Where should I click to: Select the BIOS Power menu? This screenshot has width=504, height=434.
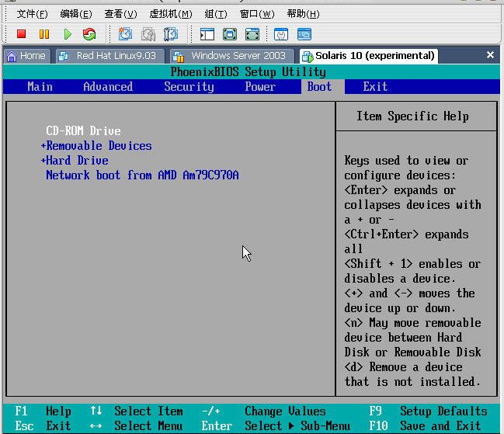tap(260, 87)
